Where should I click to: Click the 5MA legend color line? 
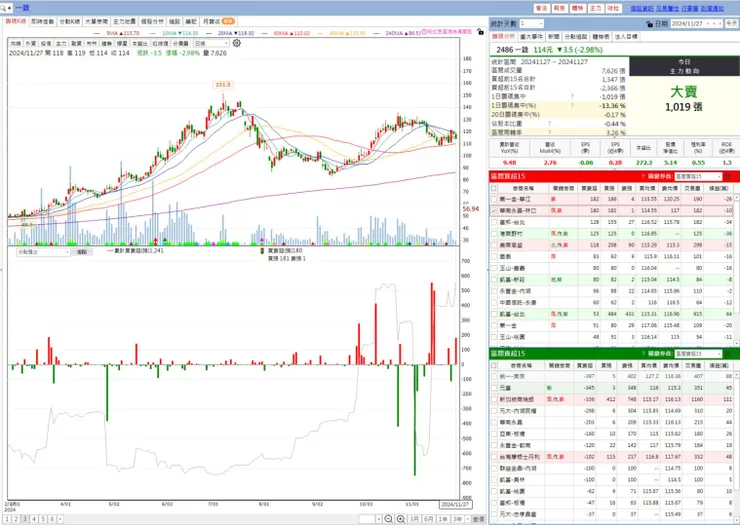97,34
